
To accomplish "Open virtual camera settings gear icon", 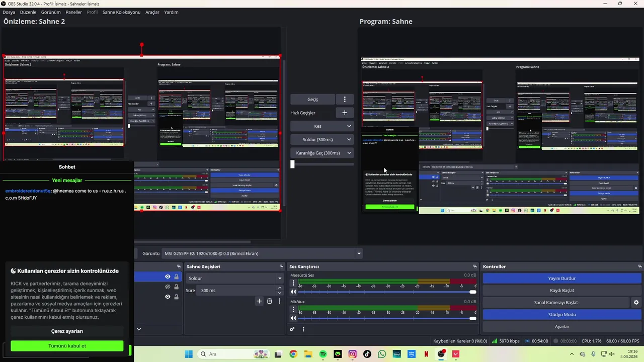I will tap(636, 303).
